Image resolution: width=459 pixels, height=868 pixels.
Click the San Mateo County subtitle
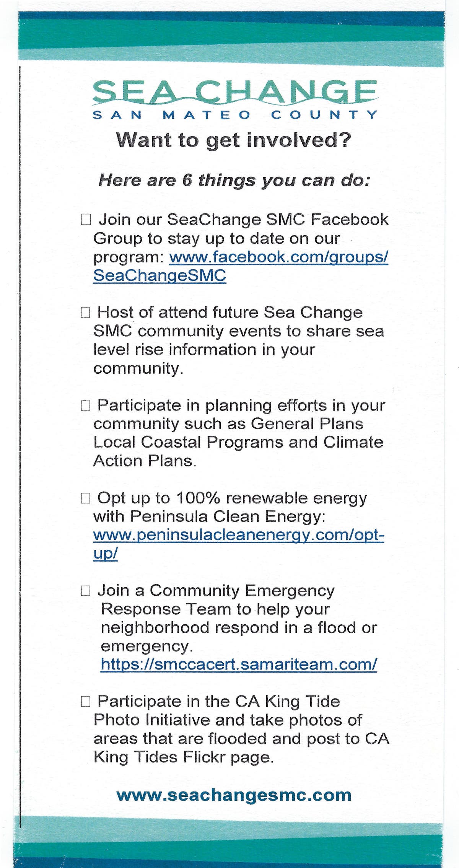(x=234, y=115)
